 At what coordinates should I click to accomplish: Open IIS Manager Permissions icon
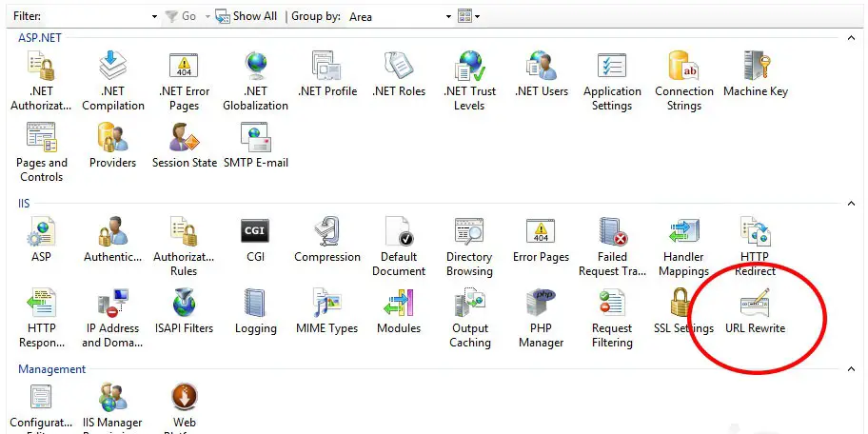pos(113,408)
